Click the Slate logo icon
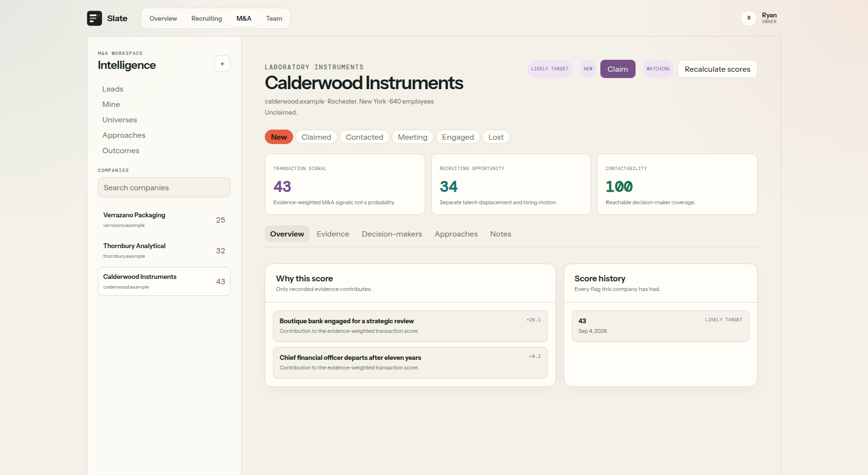Viewport: 868px width, 475px height. (95, 18)
